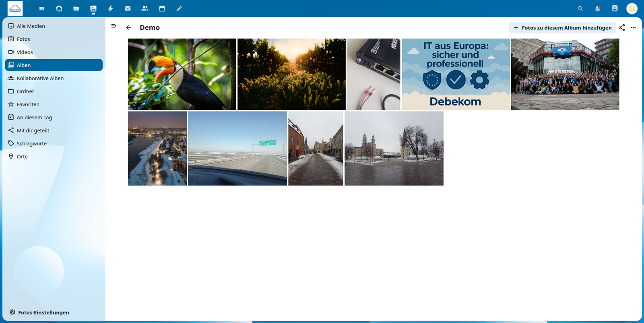Open the GL user avatar menu
Screen dimensions: 644x323
(632, 8)
